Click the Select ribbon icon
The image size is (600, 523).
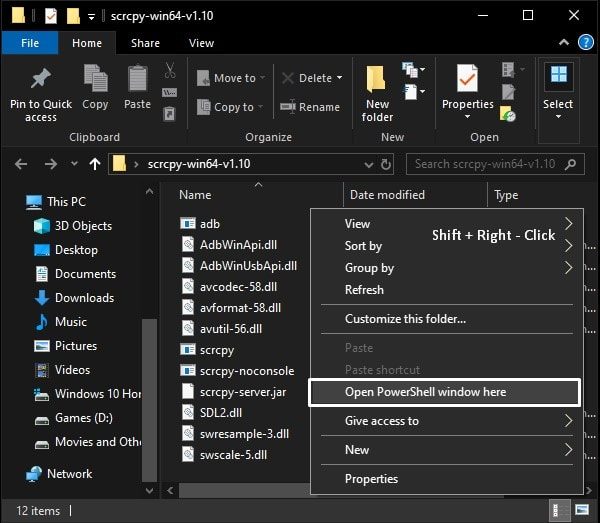tap(558, 75)
